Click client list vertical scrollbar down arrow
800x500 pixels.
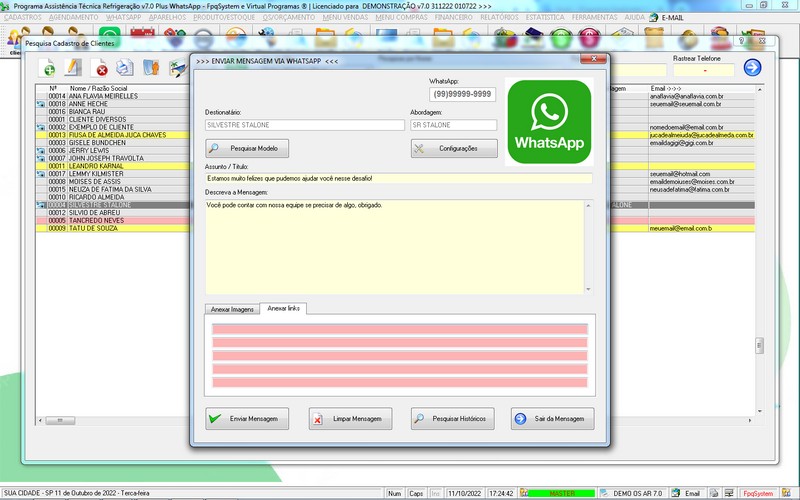click(760, 411)
